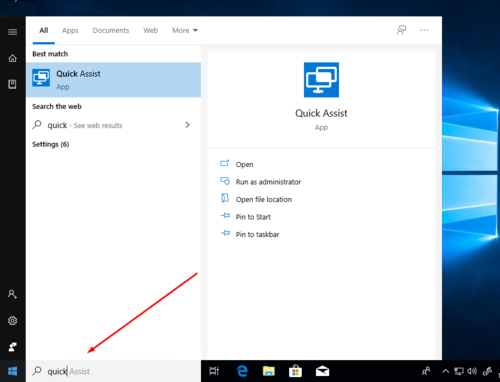
Task: Click the link icon in system tray
Action: point(487,371)
